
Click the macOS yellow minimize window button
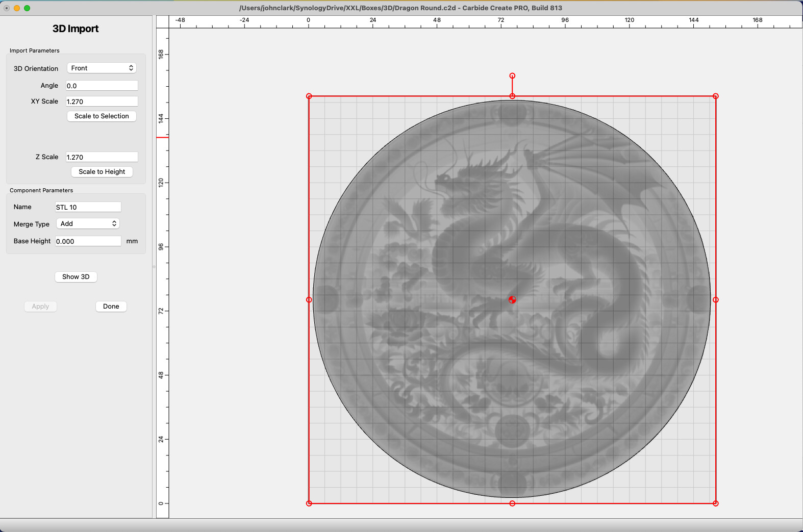(x=17, y=8)
